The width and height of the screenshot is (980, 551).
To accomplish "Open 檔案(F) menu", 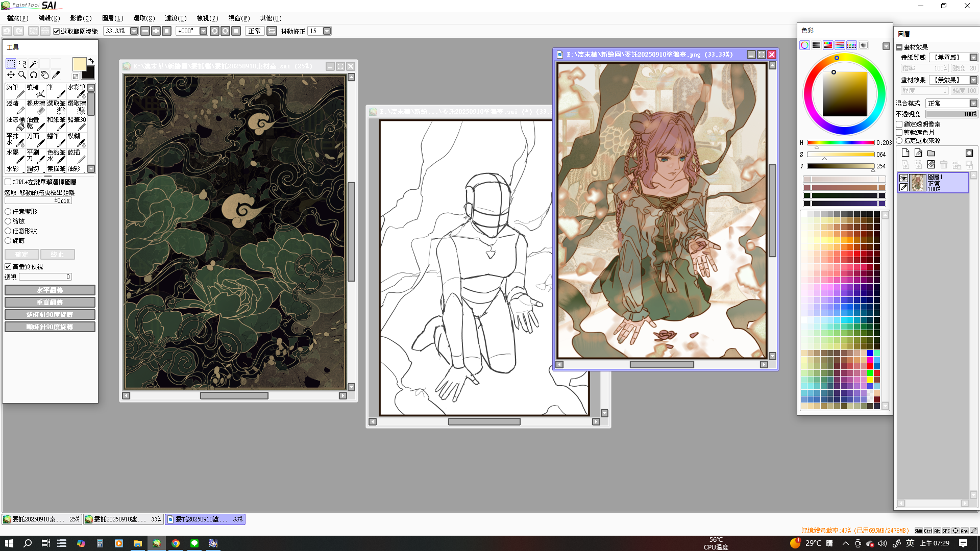I will pos(17,18).
